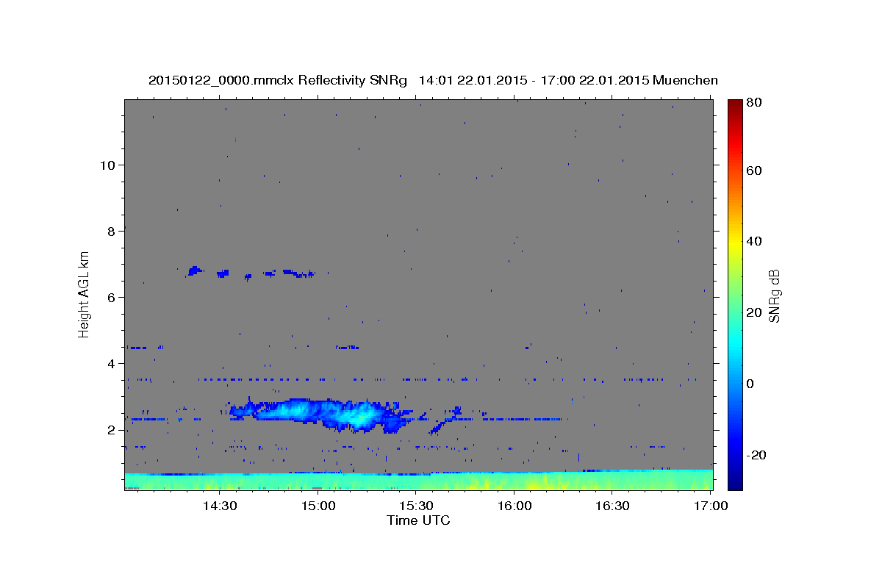Click the 15:30 time axis label
Viewport: 882px width, 588px height.
click(416, 506)
